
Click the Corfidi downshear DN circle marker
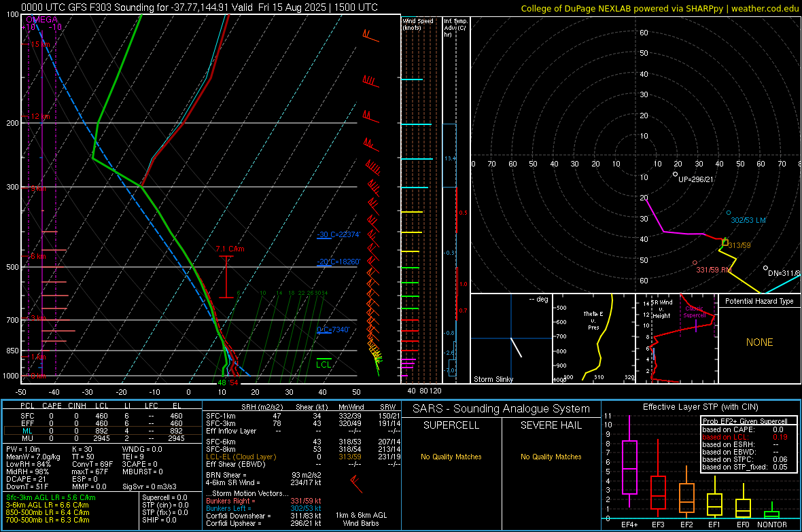point(765,268)
